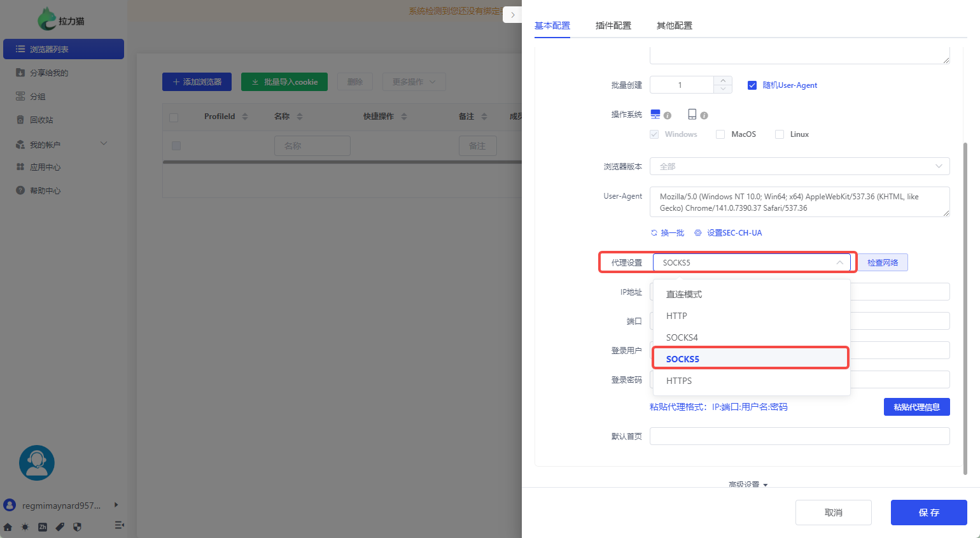Enable the Linux checkbox

coord(779,134)
